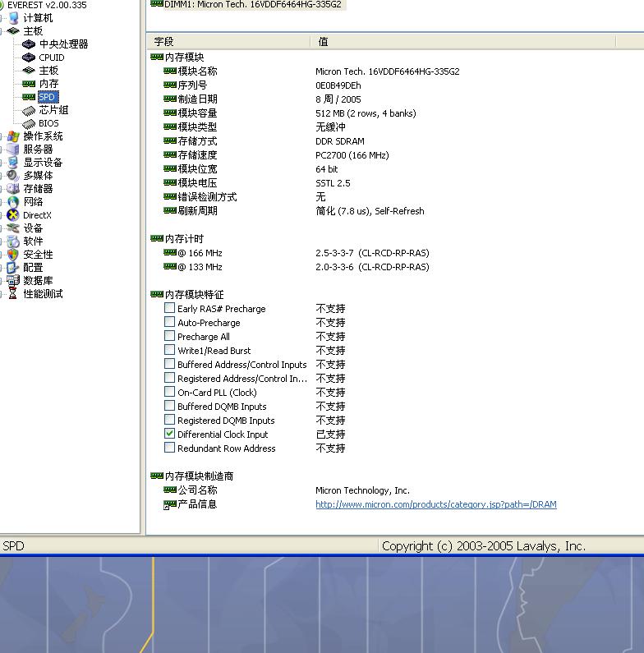Click Registered Address/Control In... checkbox
Screen dimensions: 644x653
point(169,378)
